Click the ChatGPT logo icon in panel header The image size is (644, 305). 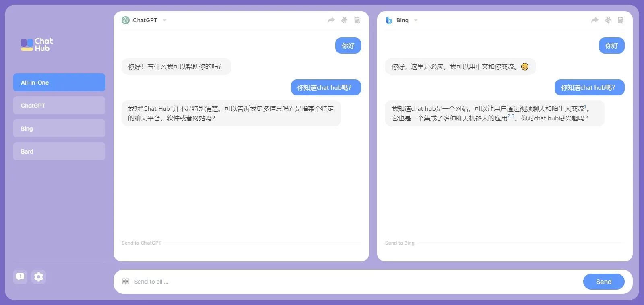pos(126,20)
